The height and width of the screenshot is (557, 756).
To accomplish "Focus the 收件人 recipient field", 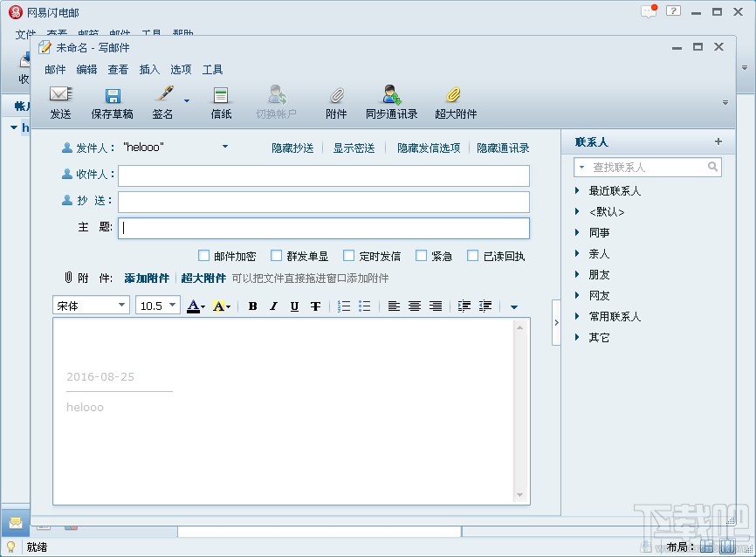I will 324,176.
